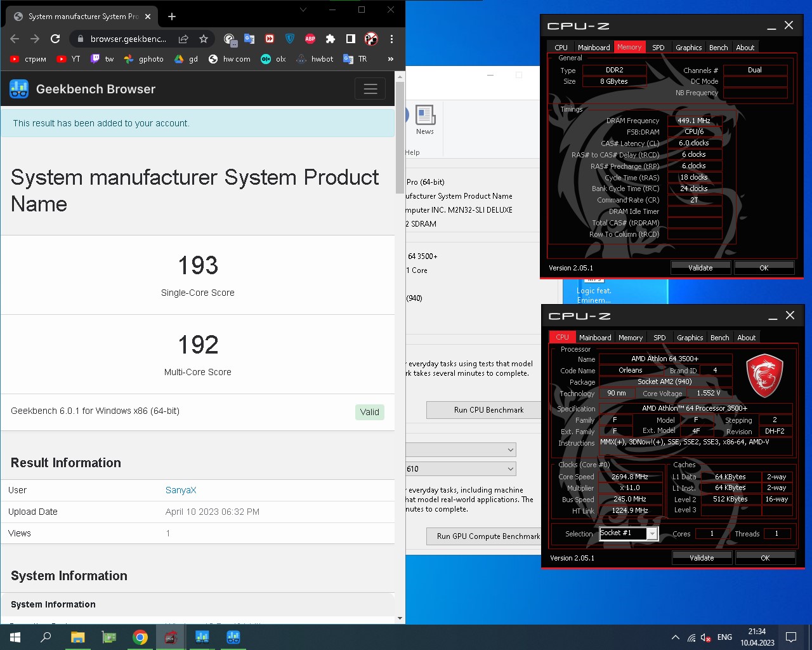Image resolution: width=812 pixels, height=650 pixels.
Task: Switch to SPD tab in upper CPU-Z
Action: (x=658, y=48)
